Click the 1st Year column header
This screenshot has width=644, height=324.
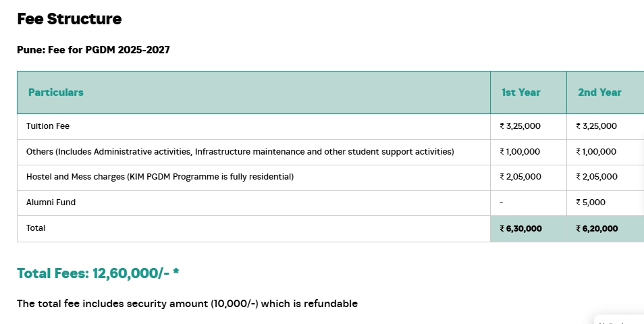click(x=520, y=92)
